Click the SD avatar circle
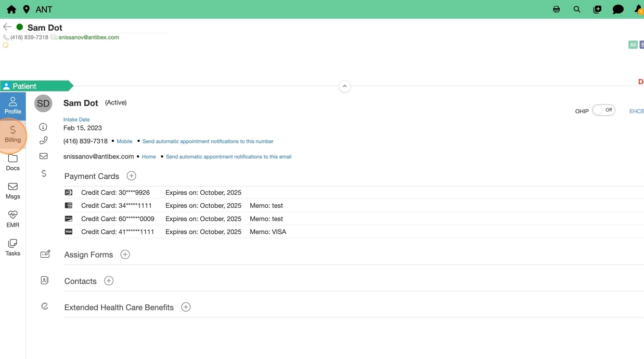Image resolution: width=644 pixels, height=359 pixels. pos(43,103)
